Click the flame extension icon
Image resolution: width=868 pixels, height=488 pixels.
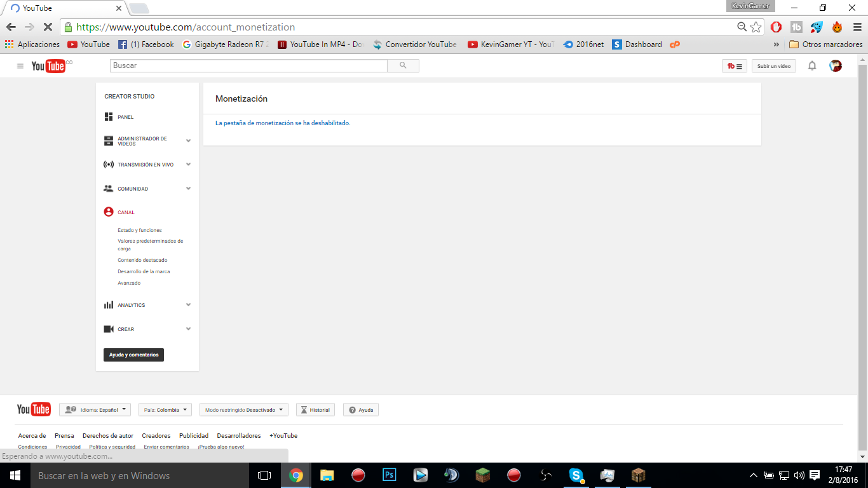837,27
